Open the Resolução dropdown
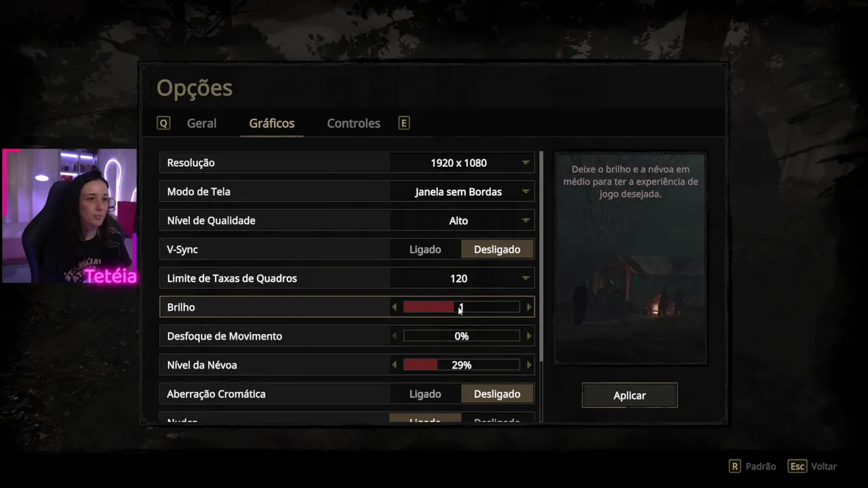 (x=462, y=163)
